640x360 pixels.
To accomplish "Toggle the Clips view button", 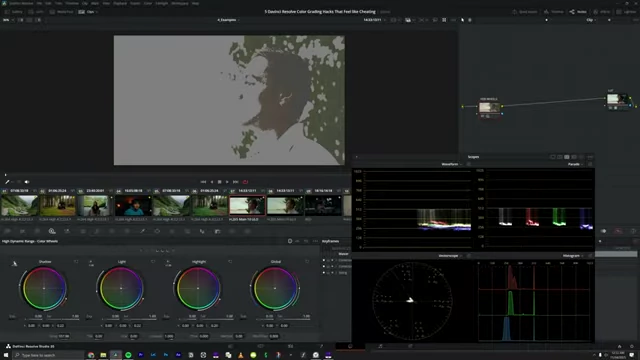I will click(87, 12).
